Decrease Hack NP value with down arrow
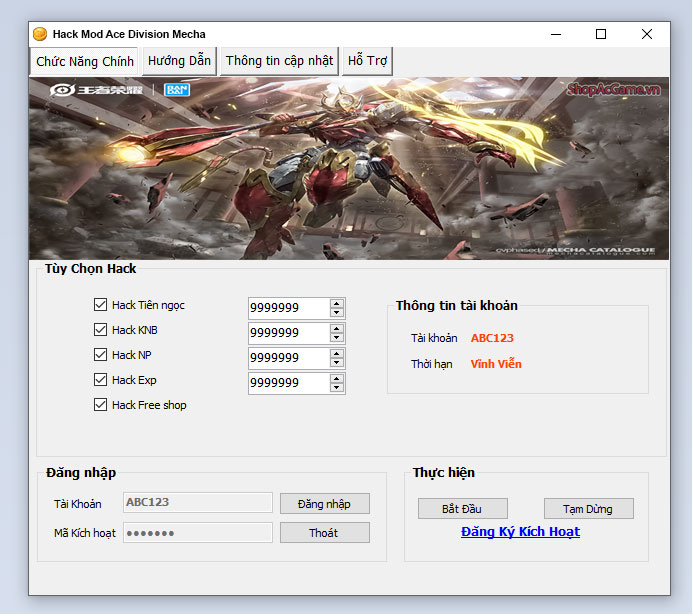Screen dimensions: 693x616 [337, 362]
